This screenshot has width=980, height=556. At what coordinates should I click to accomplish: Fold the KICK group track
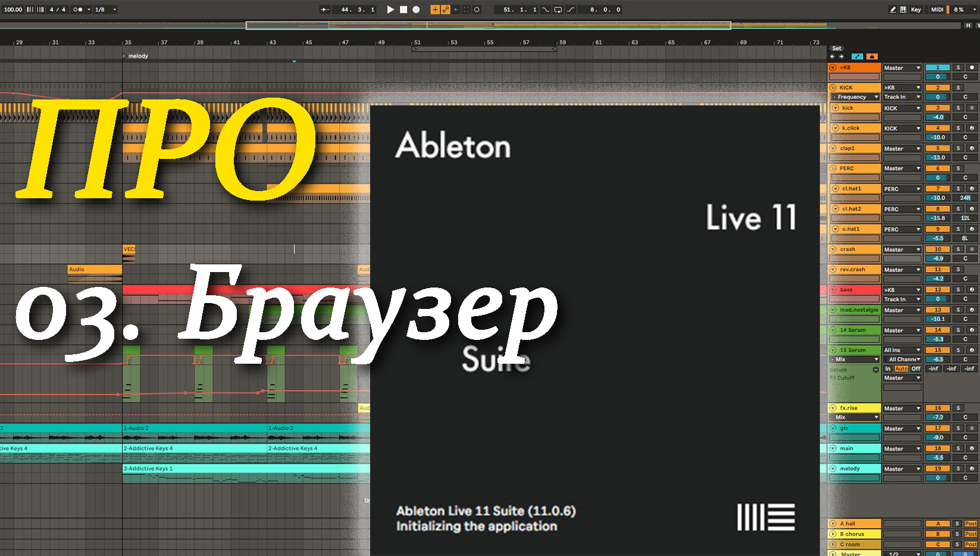(834, 88)
